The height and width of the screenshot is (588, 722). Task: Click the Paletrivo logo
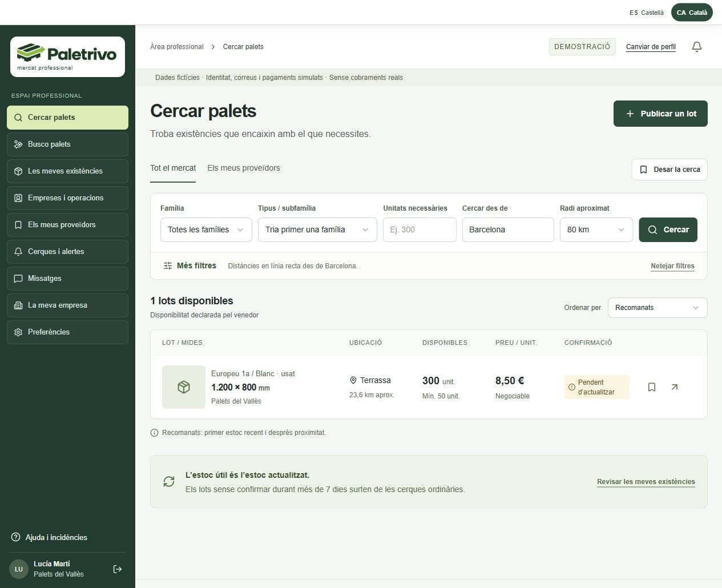67,57
